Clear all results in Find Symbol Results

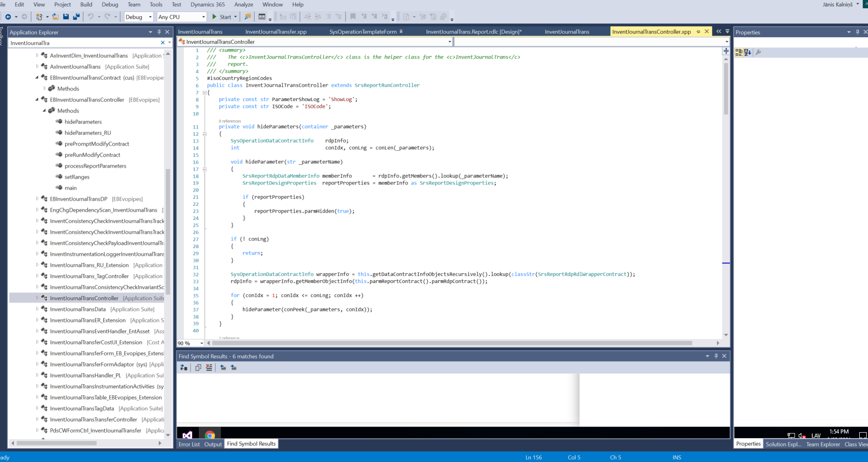point(209,367)
